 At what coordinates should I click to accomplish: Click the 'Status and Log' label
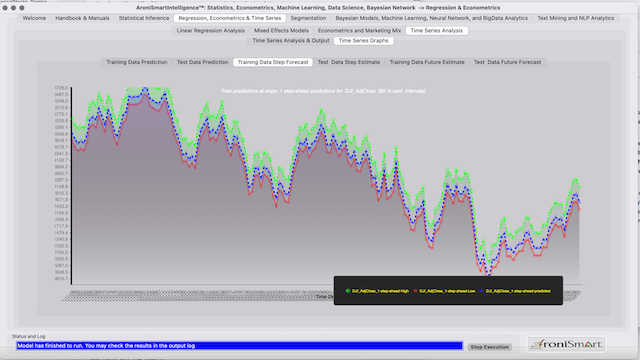(29, 336)
